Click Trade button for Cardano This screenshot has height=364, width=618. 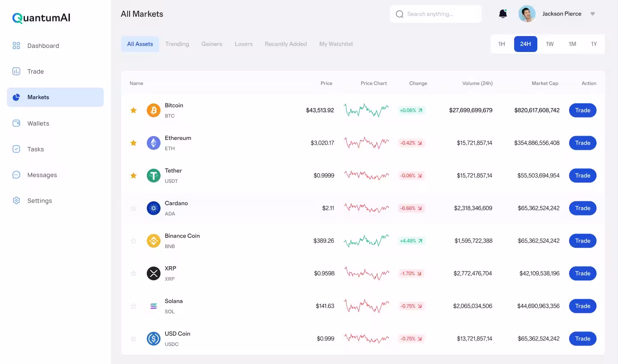click(x=583, y=208)
